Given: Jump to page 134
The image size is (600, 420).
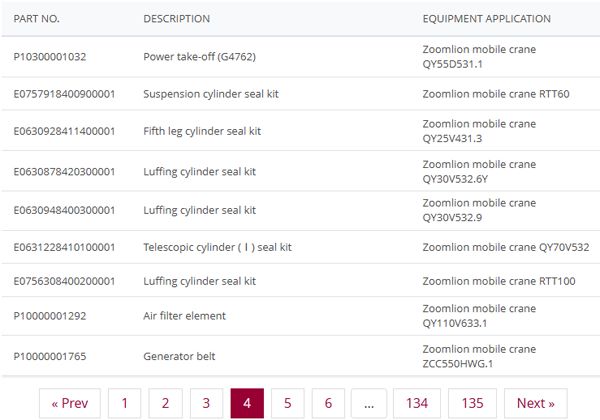Looking at the screenshot, I should pyautogui.click(x=417, y=403).
